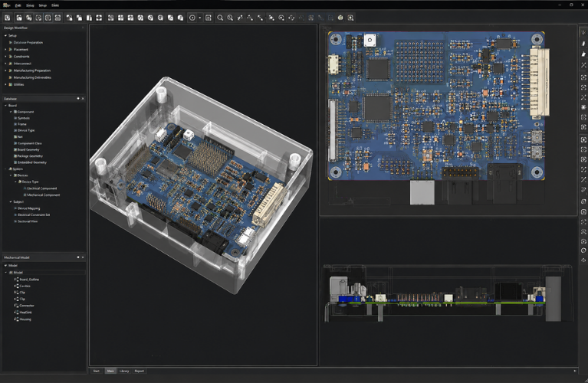Open the dropdown arrow beside the target icon
Screen dimensions: 588x383
coord(199,18)
